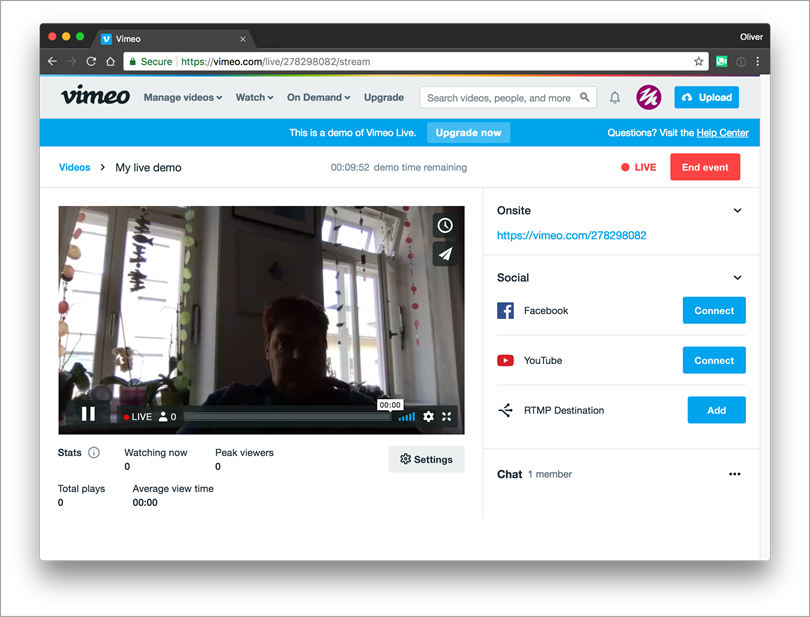Screen dimensions: 810x617
Task: Click the Facebook logo icon
Action: tap(505, 311)
